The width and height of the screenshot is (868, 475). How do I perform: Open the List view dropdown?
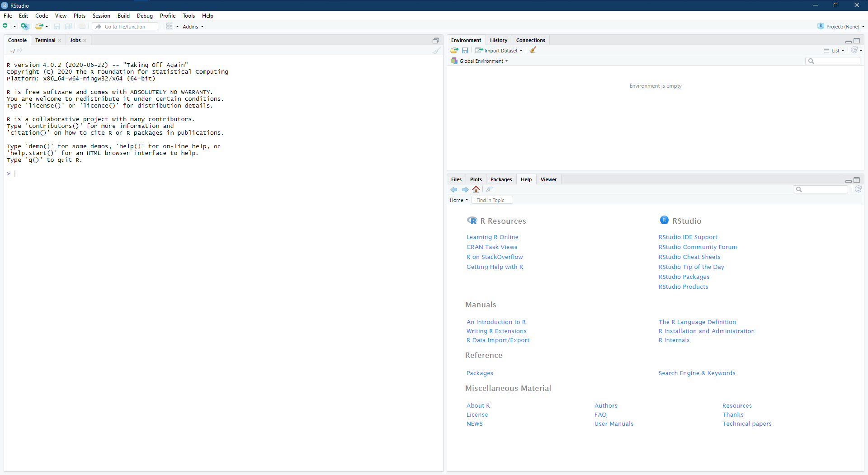(x=834, y=50)
